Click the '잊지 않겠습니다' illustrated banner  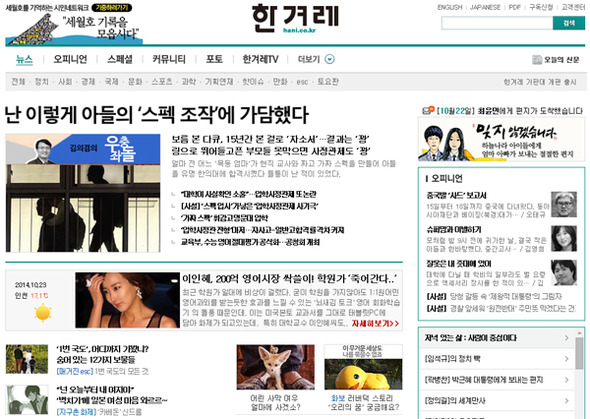tap(502, 139)
